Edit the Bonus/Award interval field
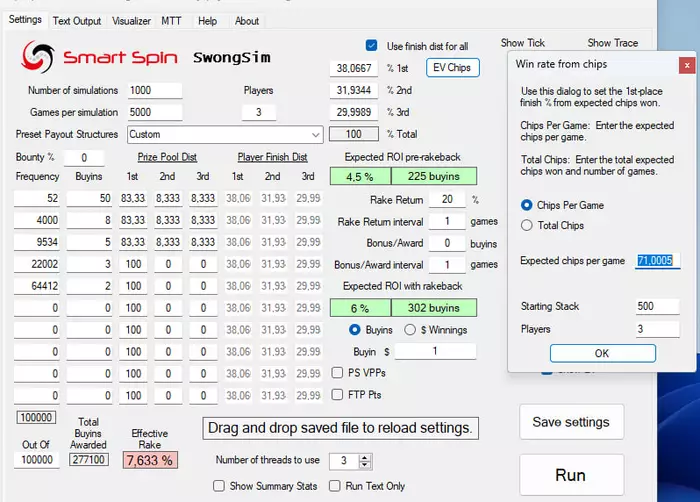700x502 pixels. [447, 265]
